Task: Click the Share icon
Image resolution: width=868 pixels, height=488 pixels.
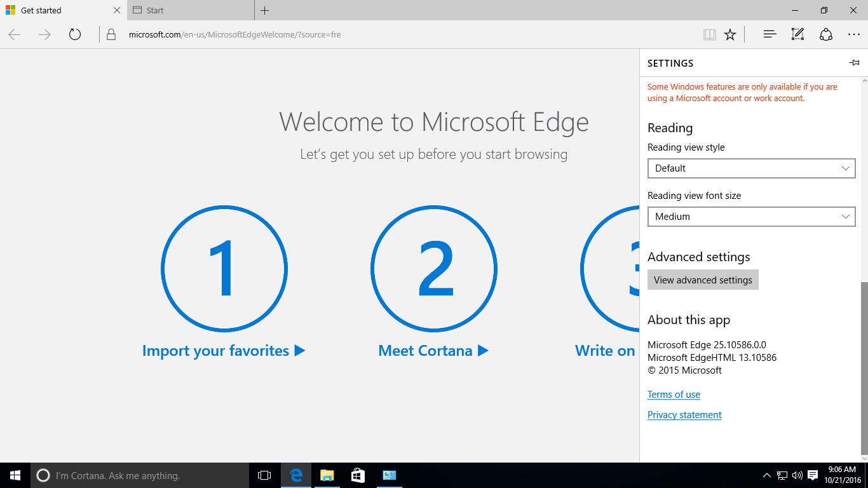Action: click(x=826, y=35)
